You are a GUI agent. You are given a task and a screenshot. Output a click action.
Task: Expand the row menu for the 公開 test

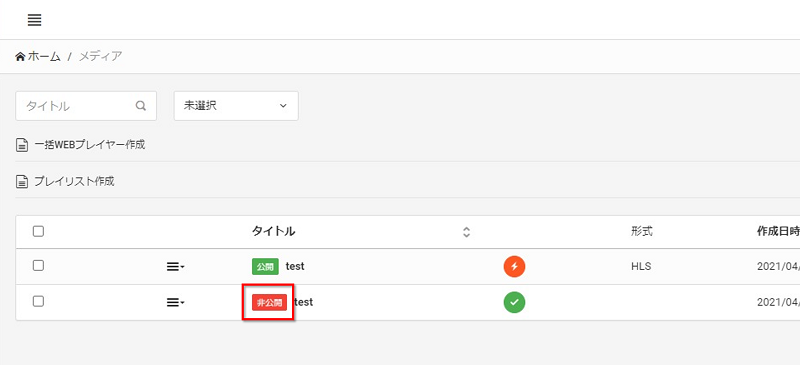pyautogui.click(x=176, y=266)
